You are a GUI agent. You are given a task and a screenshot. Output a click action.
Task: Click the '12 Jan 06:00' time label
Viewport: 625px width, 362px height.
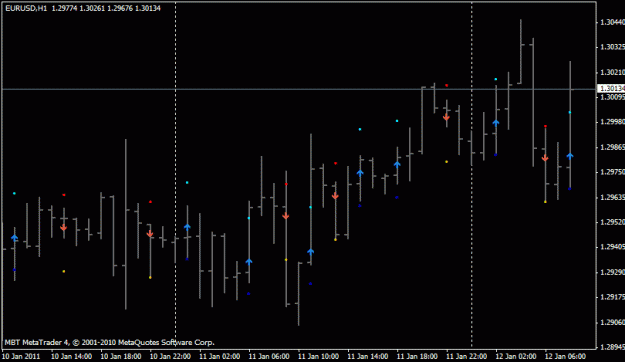point(566,356)
